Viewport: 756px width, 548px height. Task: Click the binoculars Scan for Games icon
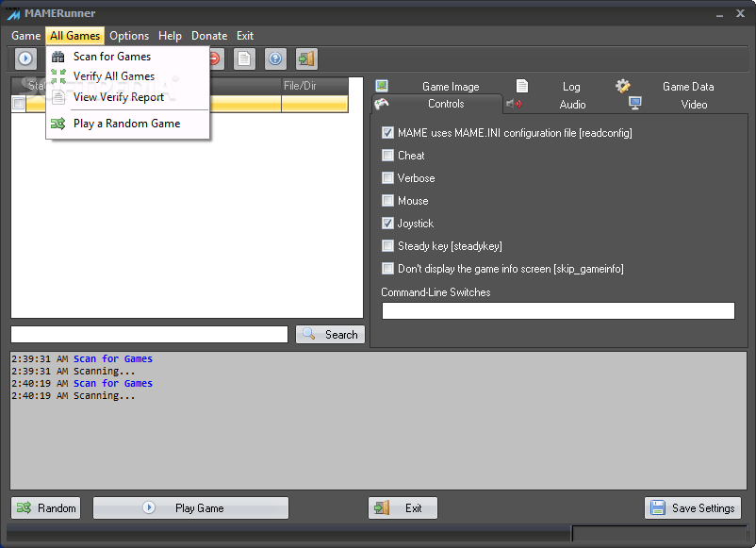(58, 57)
